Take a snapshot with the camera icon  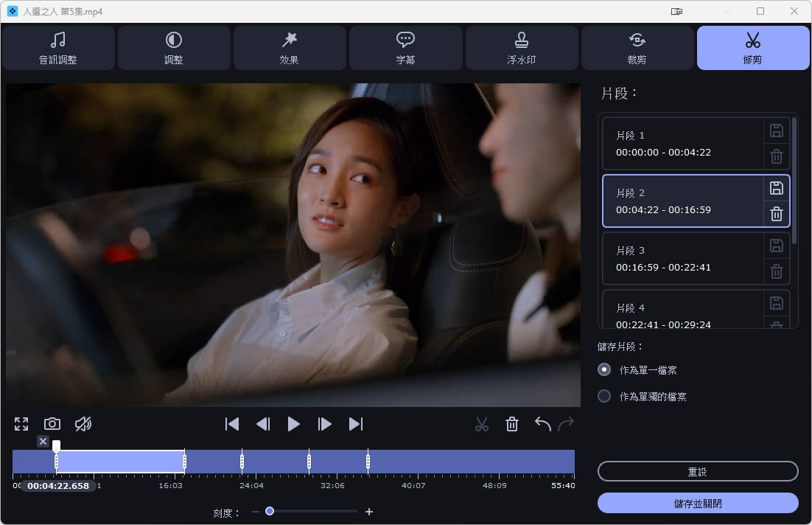(52, 424)
